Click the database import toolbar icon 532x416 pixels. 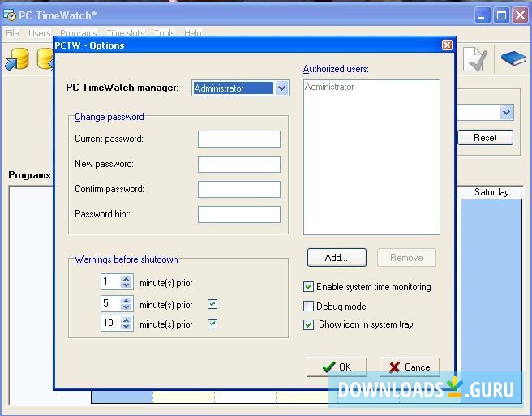pos(17,59)
